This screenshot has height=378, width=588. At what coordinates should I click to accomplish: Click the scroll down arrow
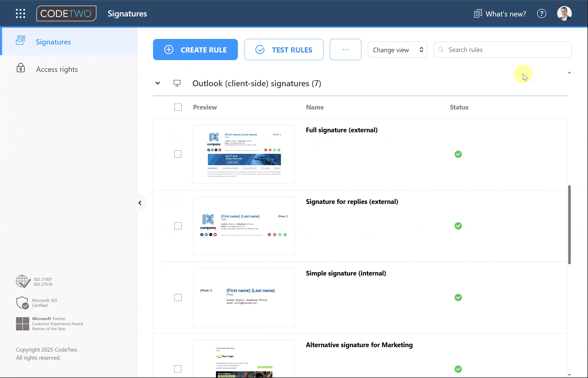tap(569, 375)
